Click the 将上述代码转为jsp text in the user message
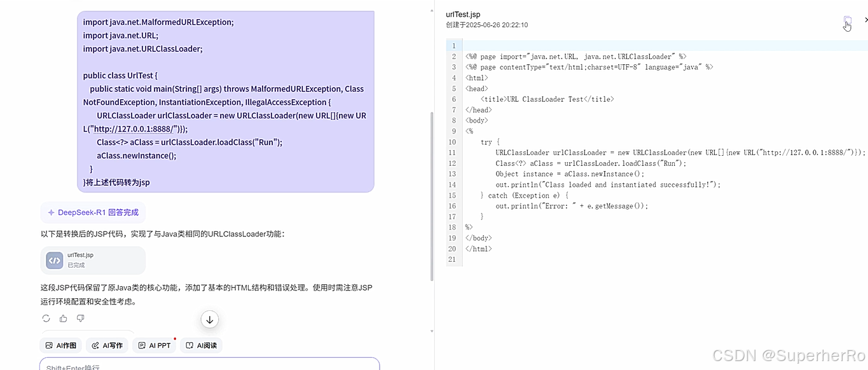Screen dimensions: 868x370 118,182
